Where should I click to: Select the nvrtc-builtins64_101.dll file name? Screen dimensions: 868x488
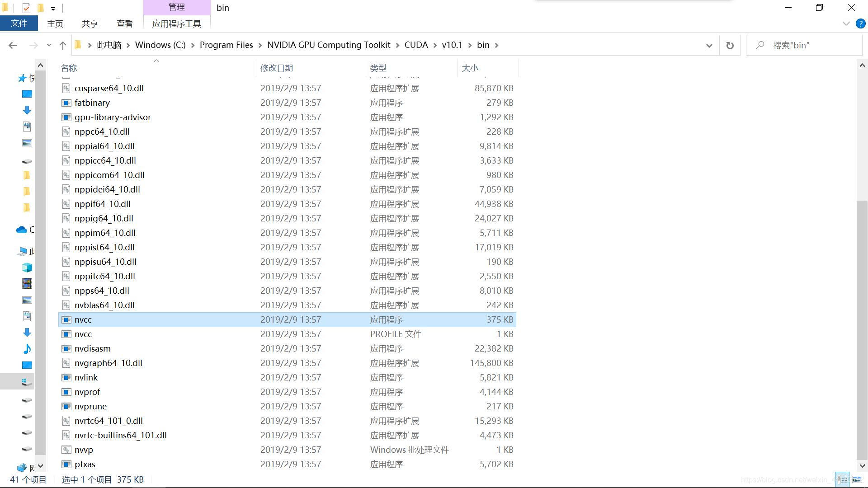(121, 435)
